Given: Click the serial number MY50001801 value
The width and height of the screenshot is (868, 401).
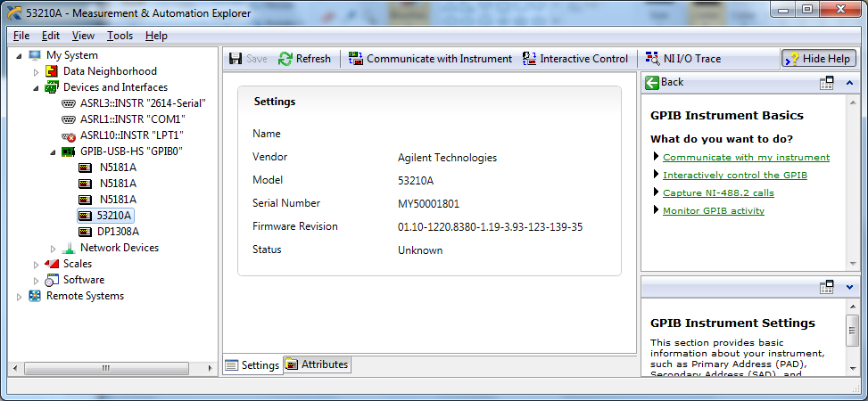Looking at the screenshot, I should click(x=428, y=204).
